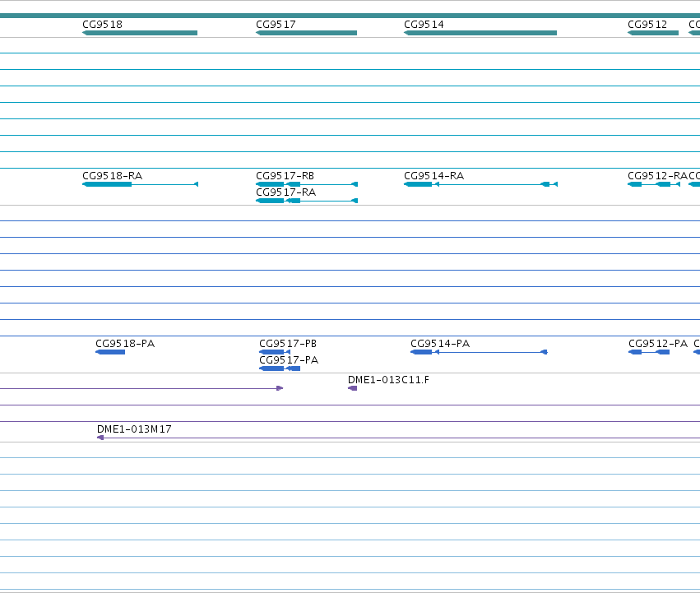Select the CG9517-RB transcript glyph
Screen dimensions: 700x593
(x=307, y=184)
